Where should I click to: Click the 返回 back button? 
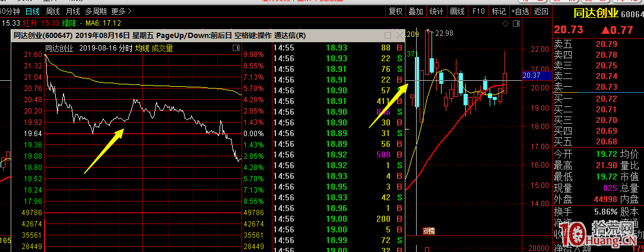pyautogui.click(x=541, y=11)
